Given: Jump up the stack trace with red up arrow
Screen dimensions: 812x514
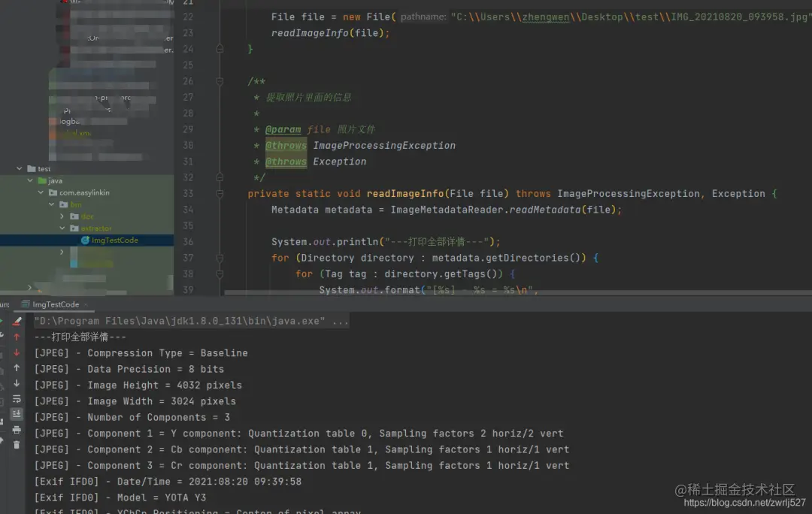Looking at the screenshot, I should coord(17,337).
